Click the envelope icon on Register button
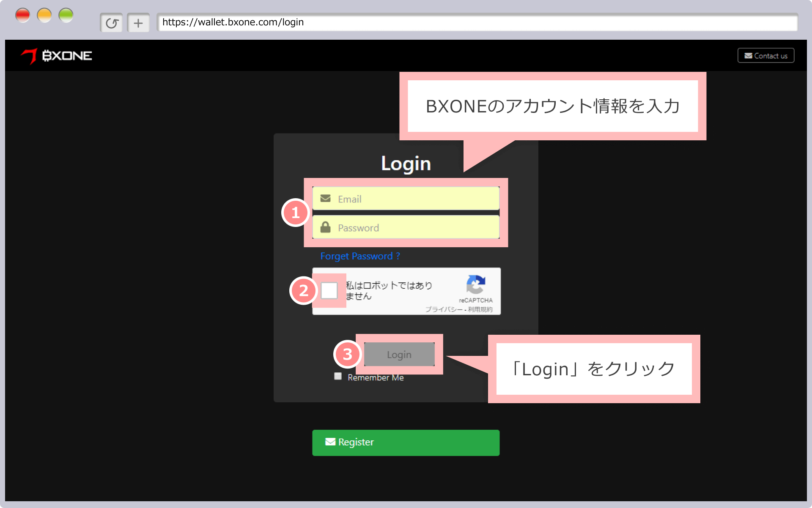 [330, 442]
